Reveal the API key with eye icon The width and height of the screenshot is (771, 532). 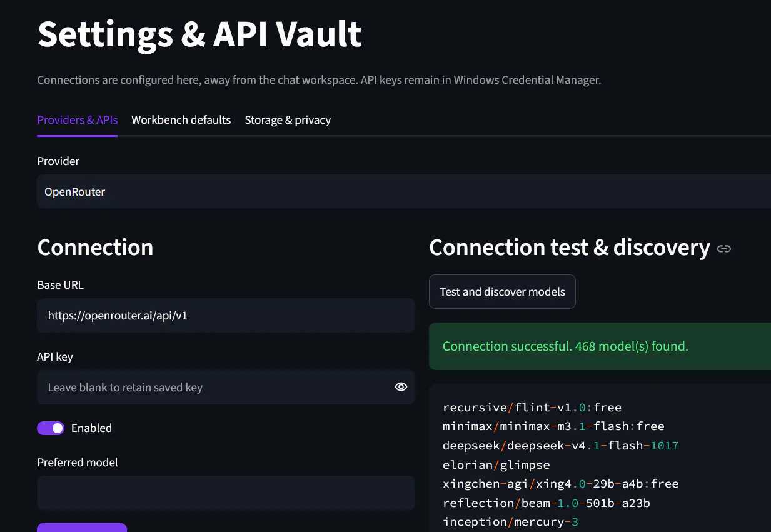pyautogui.click(x=401, y=387)
